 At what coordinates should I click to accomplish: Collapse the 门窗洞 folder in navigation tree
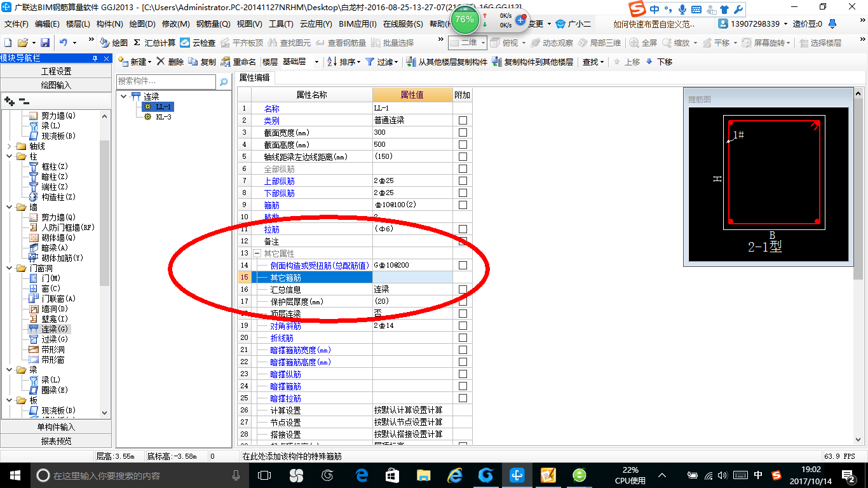click(x=9, y=268)
